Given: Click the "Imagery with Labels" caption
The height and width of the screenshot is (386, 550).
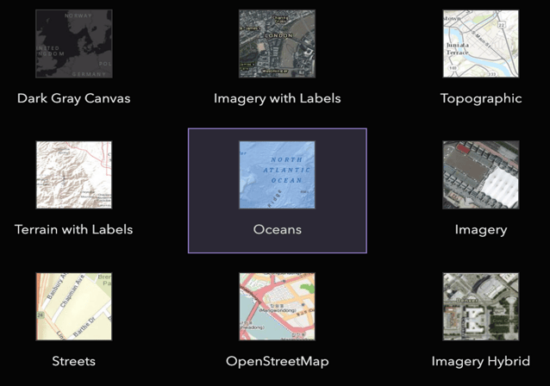Looking at the screenshot, I should pos(277,99).
